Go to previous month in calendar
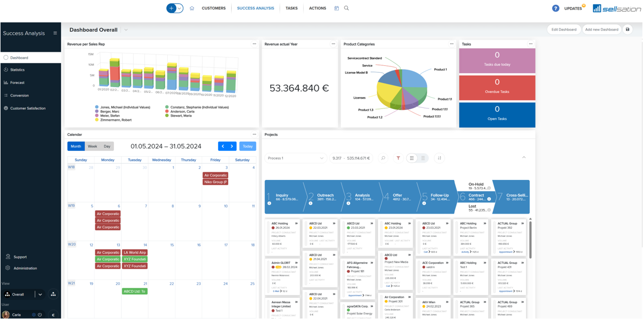This screenshot has width=644, height=319. (x=223, y=146)
